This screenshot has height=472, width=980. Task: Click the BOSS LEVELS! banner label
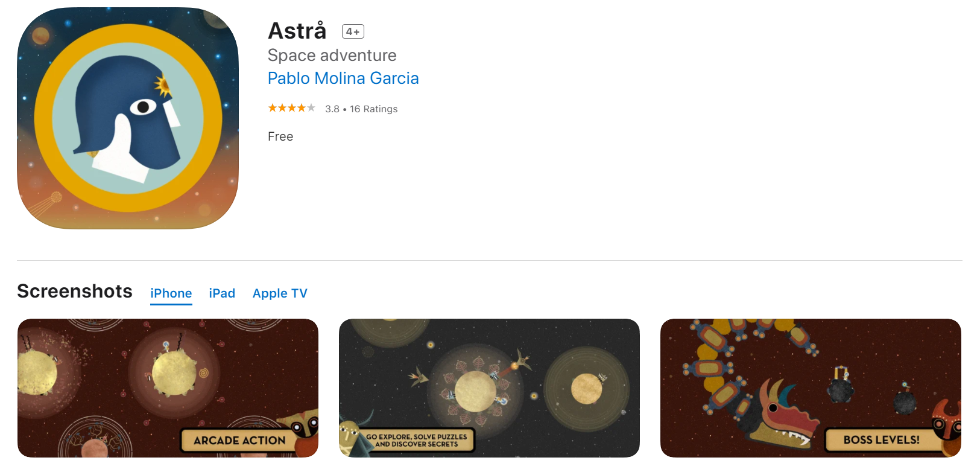(882, 440)
